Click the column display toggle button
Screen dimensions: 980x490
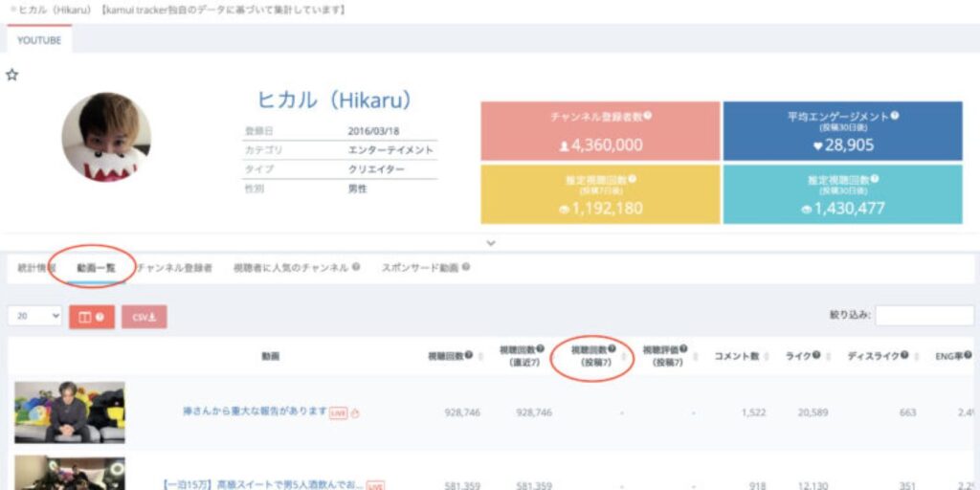click(92, 317)
